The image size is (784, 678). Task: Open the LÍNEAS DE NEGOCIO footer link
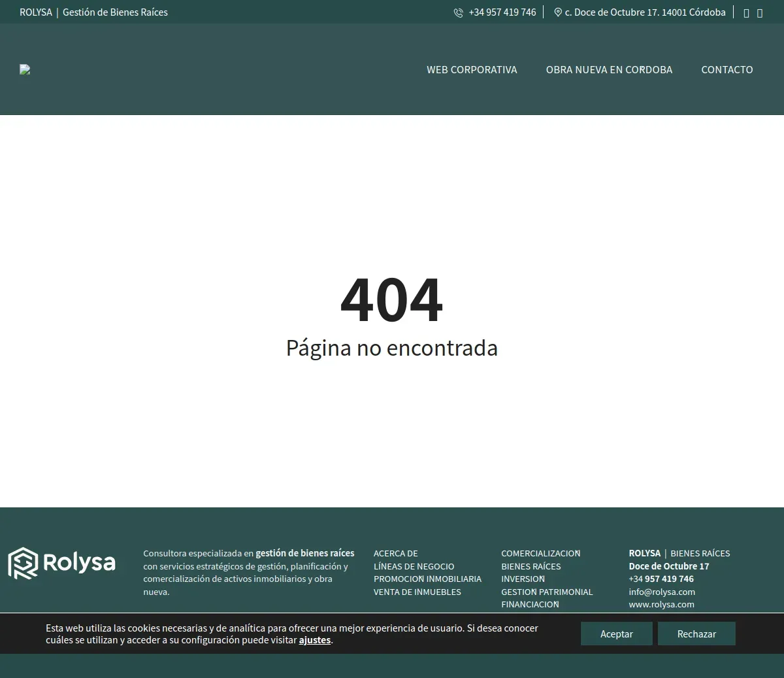414,566
